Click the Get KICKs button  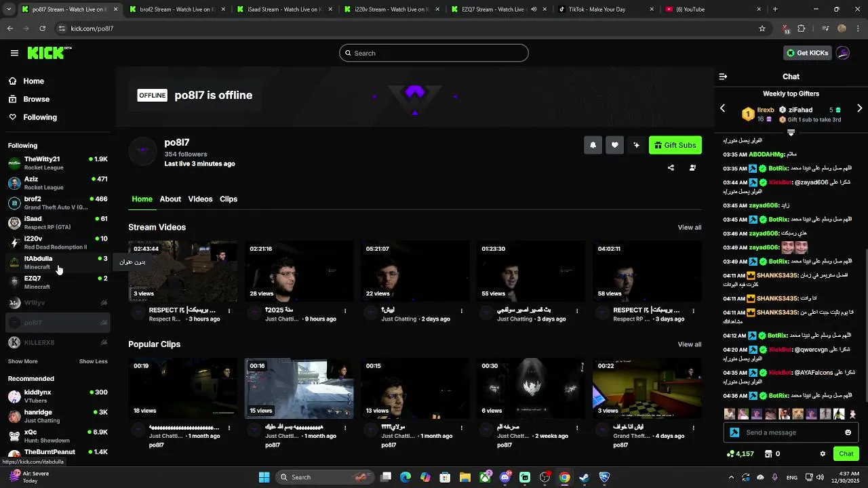click(807, 53)
